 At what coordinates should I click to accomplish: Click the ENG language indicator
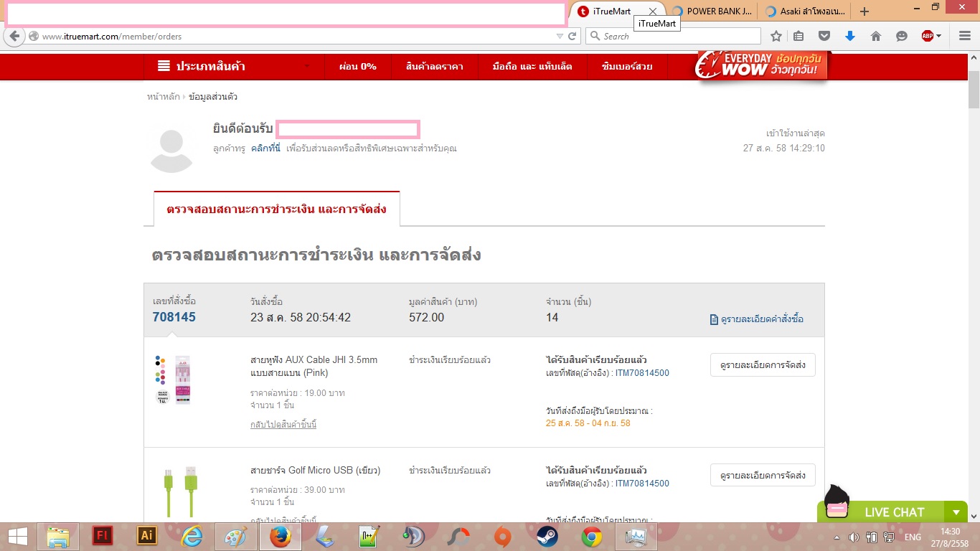click(x=913, y=537)
